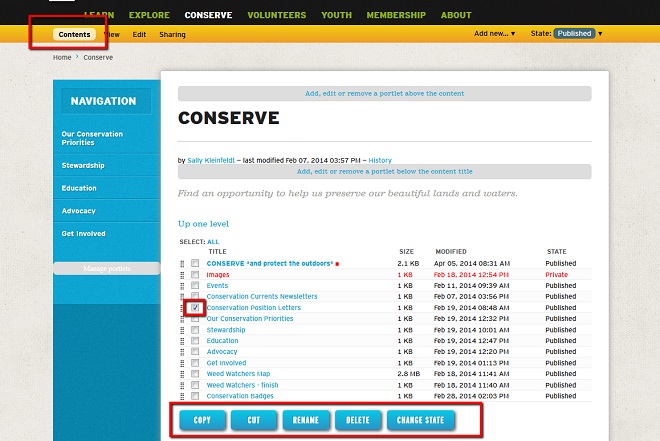660x441 pixels.
Task: Click drag handle for Get Involved row
Action: point(182,363)
